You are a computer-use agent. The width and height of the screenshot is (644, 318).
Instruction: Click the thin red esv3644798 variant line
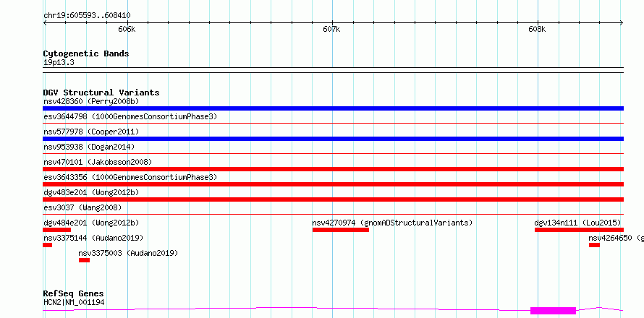pyautogui.click(x=333, y=123)
